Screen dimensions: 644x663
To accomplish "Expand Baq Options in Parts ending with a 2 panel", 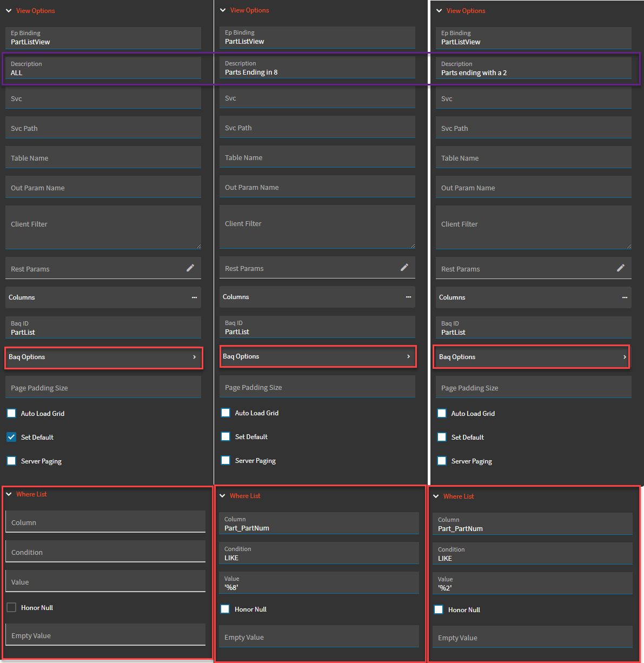I will point(534,357).
